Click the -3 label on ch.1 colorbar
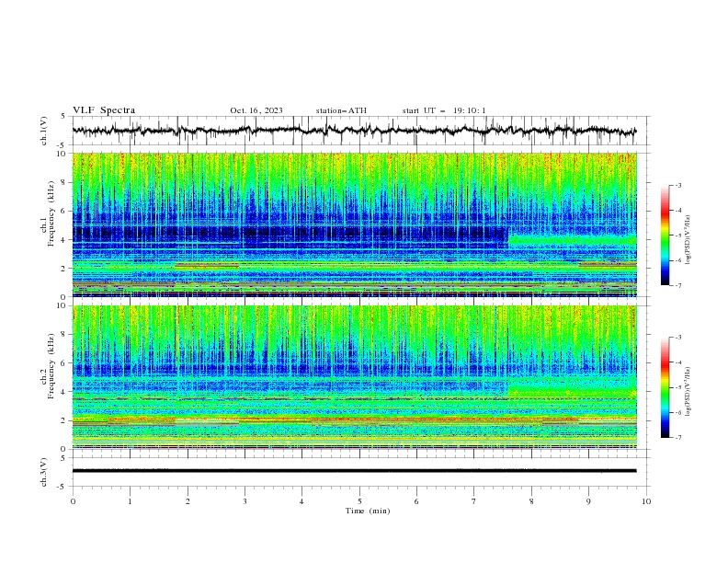Screen dimensions: 728x563 pyautogui.click(x=678, y=185)
